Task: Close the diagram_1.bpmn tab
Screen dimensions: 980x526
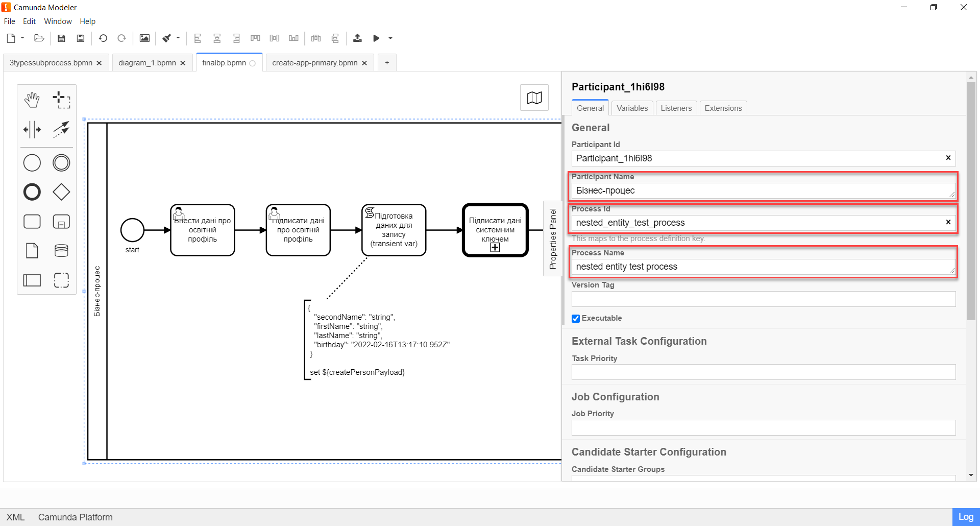Action: click(183, 63)
